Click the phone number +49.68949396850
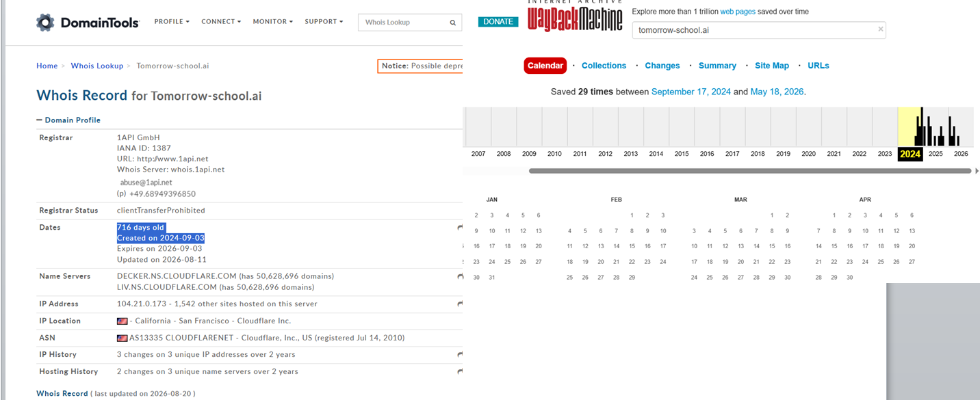Image resolution: width=980 pixels, height=400 pixels. (x=162, y=194)
